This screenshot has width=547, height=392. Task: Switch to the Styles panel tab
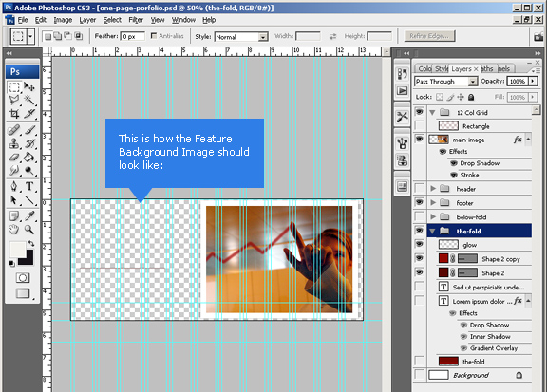tap(442, 68)
